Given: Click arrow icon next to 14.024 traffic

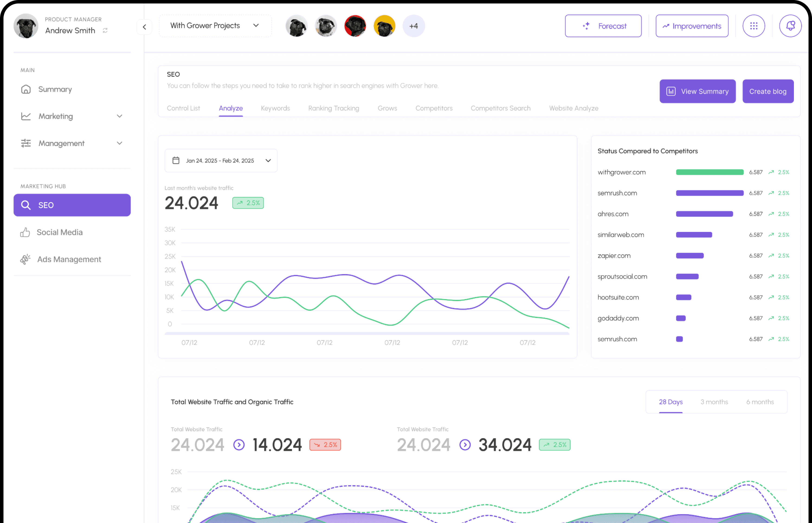Looking at the screenshot, I should (x=239, y=445).
